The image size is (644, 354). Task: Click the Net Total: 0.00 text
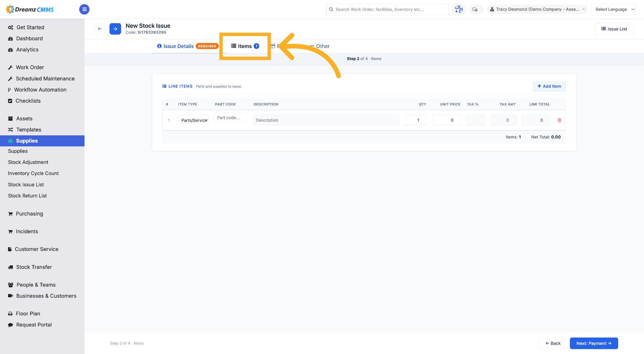(546, 137)
